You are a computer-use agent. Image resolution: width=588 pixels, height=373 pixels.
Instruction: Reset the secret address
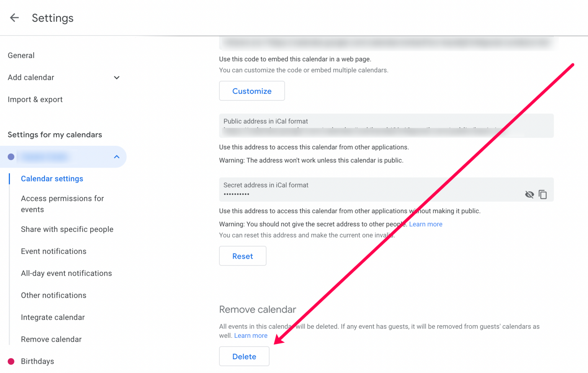(x=242, y=256)
